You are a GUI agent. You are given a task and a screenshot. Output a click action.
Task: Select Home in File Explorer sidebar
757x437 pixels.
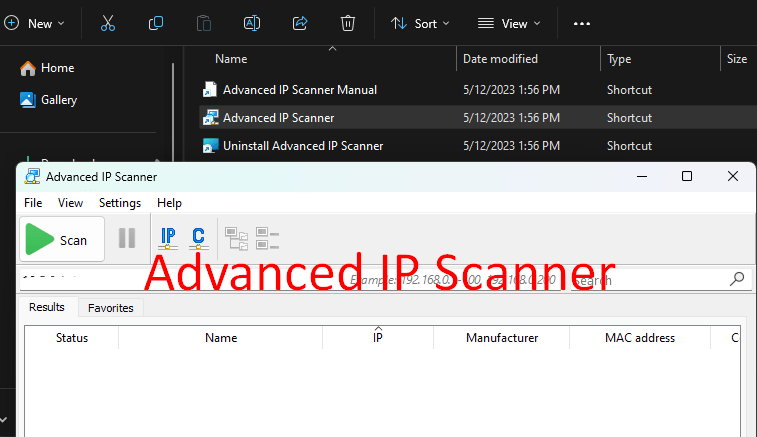[x=47, y=68]
